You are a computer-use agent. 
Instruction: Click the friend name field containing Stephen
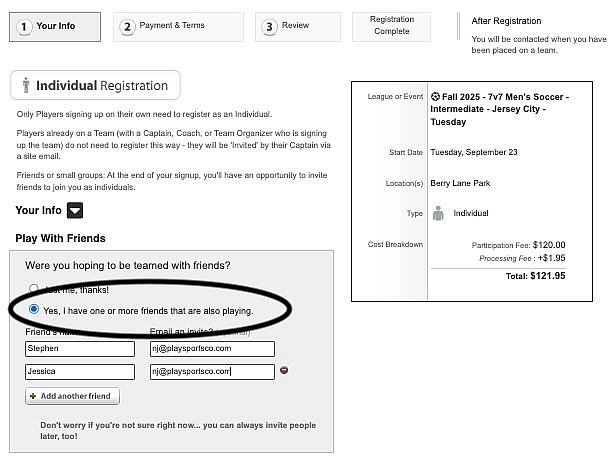(x=80, y=349)
